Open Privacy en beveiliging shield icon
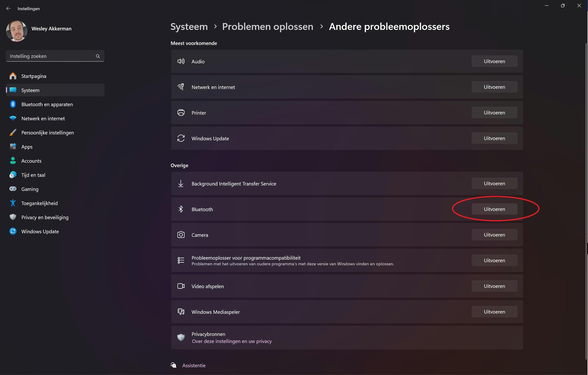Screen dimensions: 588x375 [13, 217]
